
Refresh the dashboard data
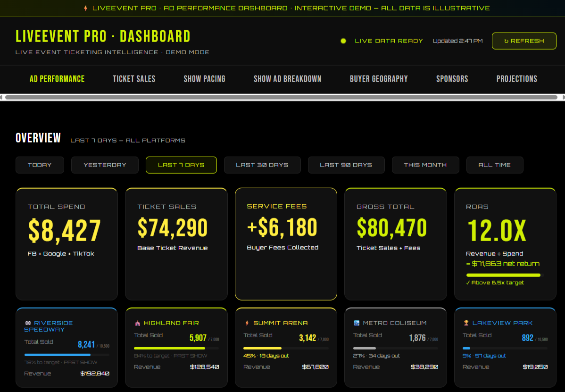(524, 41)
